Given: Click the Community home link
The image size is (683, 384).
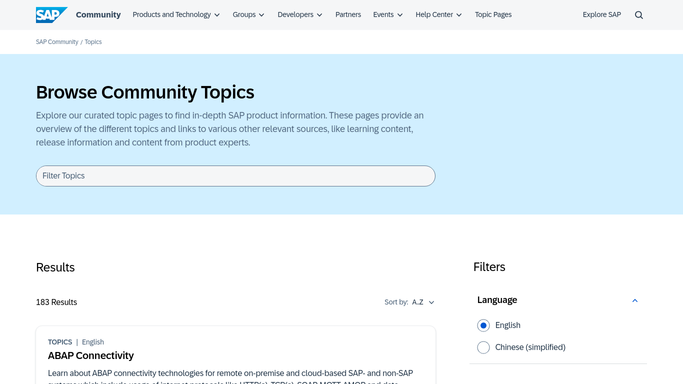Looking at the screenshot, I should pos(98,15).
